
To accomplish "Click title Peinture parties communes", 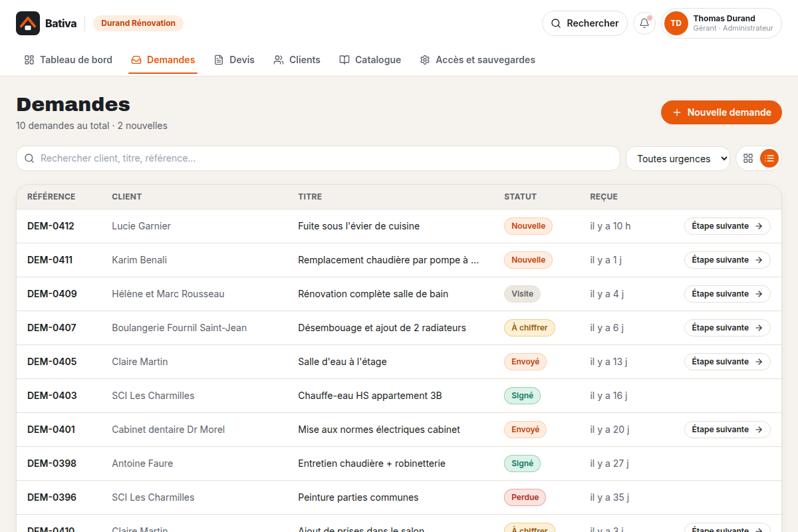I will tap(358, 497).
